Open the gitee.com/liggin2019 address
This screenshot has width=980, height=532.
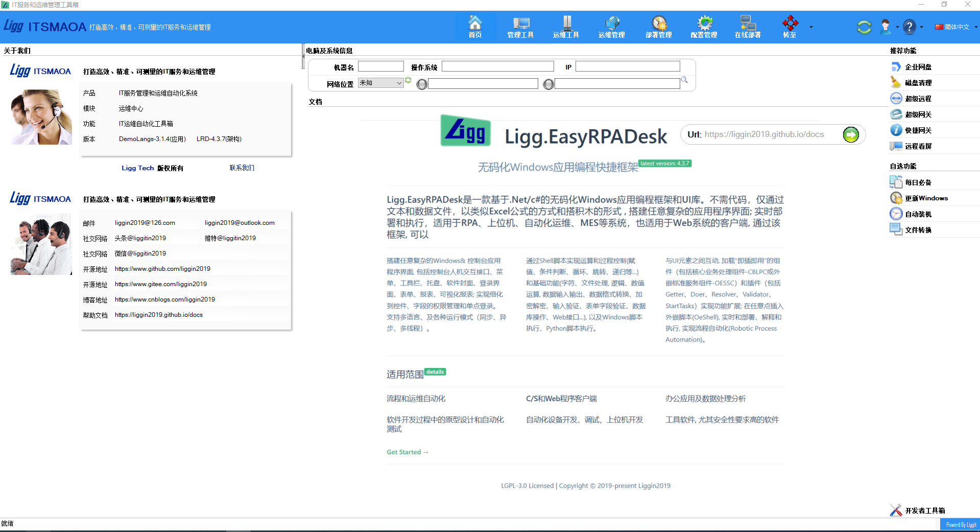tap(161, 284)
